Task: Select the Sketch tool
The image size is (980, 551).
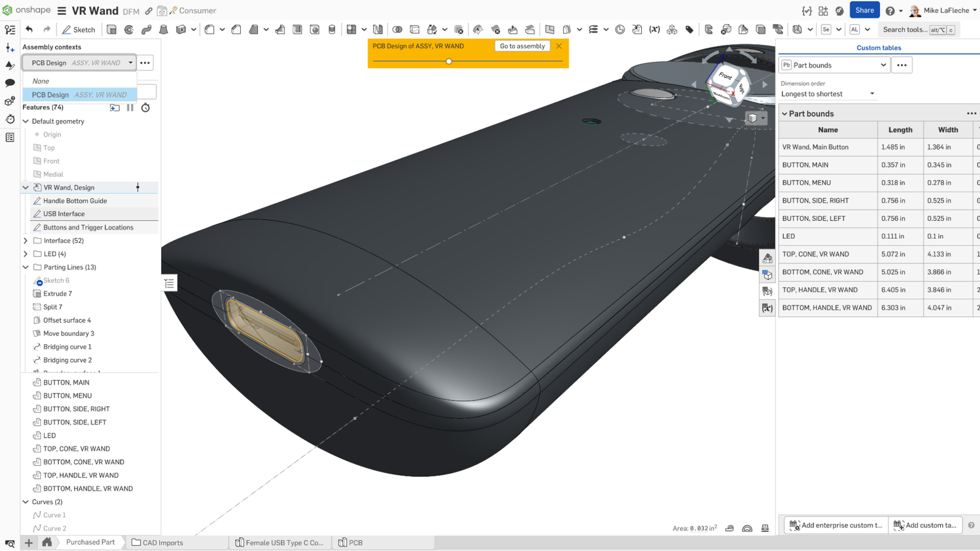Action: coord(78,29)
